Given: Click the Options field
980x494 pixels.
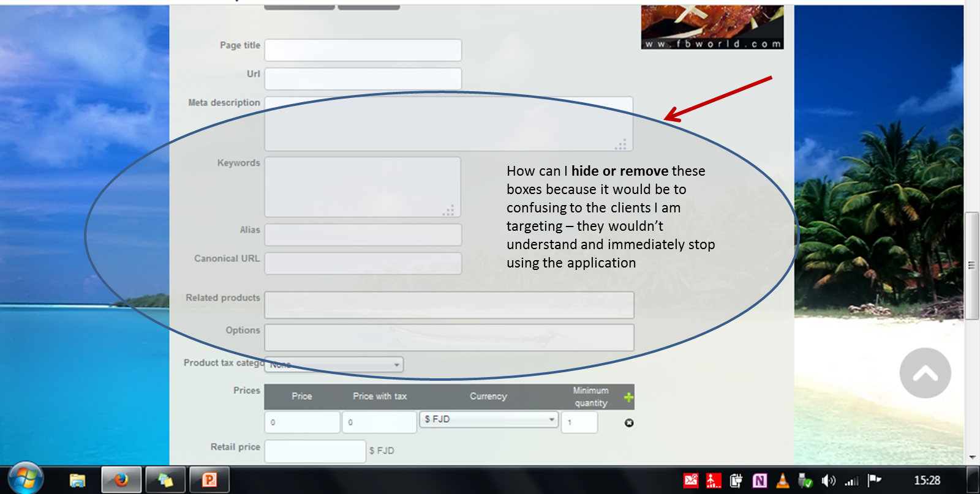Looking at the screenshot, I should (450, 337).
